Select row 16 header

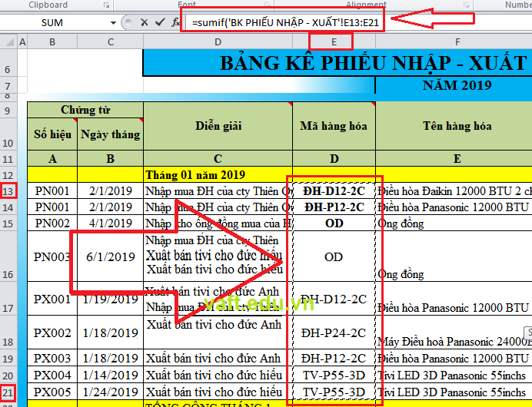click(8, 256)
